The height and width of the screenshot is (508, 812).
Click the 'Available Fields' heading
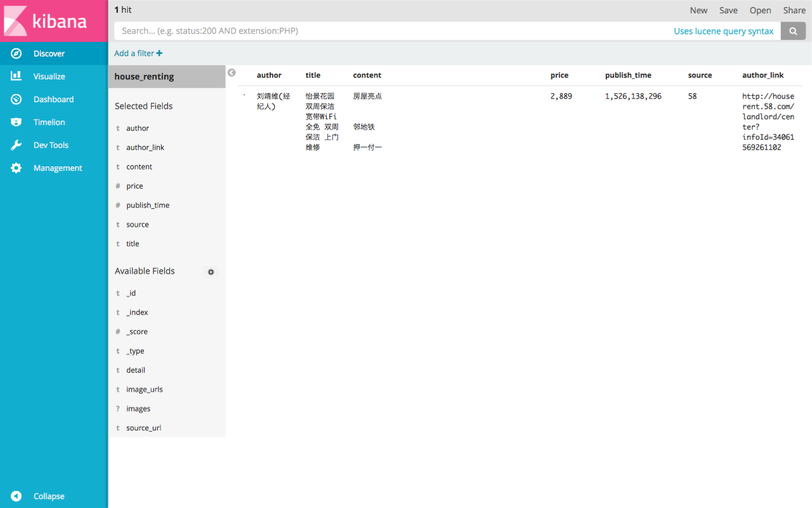pos(145,271)
